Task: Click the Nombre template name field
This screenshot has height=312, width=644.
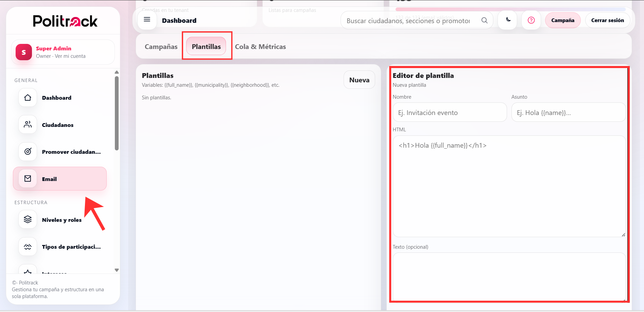Action: 449,112
